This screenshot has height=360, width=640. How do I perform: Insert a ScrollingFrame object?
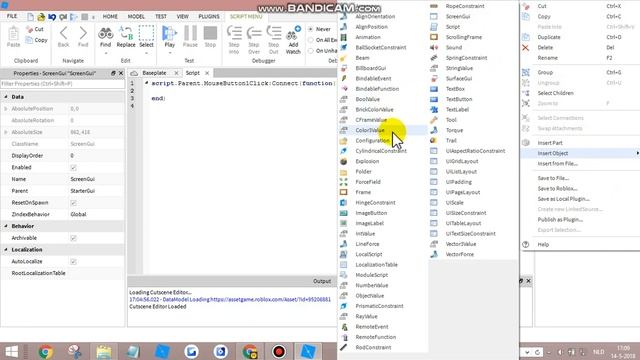point(464,37)
